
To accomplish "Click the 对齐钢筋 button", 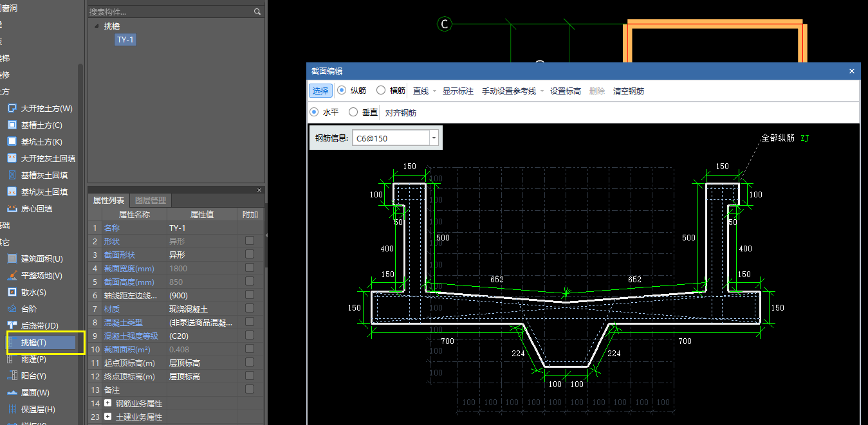I will [401, 113].
